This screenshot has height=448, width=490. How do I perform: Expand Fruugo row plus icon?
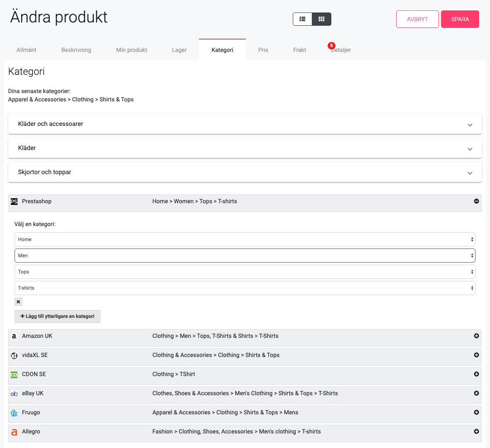(x=476, y=412)
